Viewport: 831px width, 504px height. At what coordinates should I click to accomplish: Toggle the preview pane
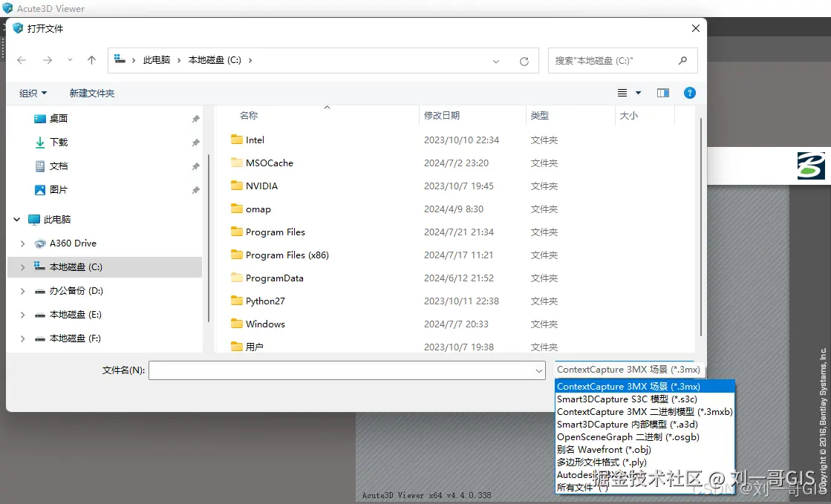click(663, 92)
